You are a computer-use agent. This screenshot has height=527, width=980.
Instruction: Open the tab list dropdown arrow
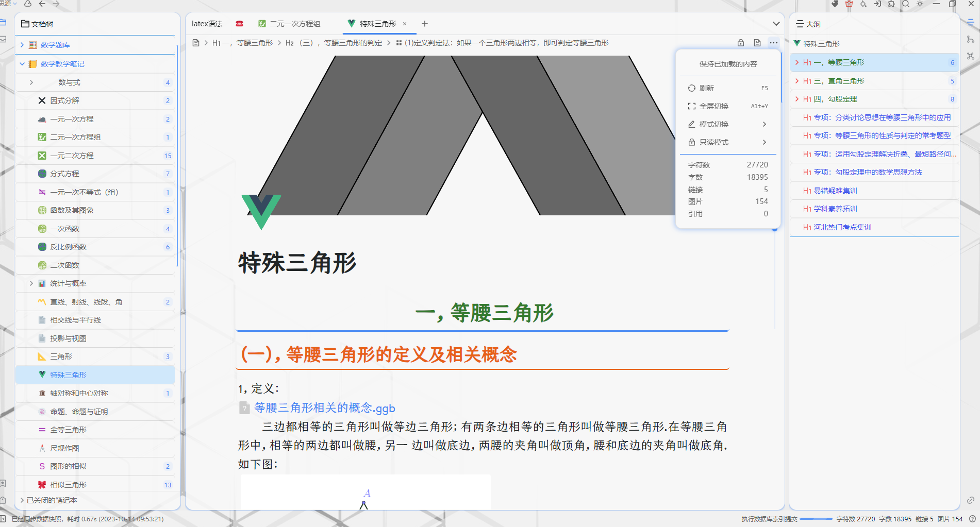tap(775, 24)
